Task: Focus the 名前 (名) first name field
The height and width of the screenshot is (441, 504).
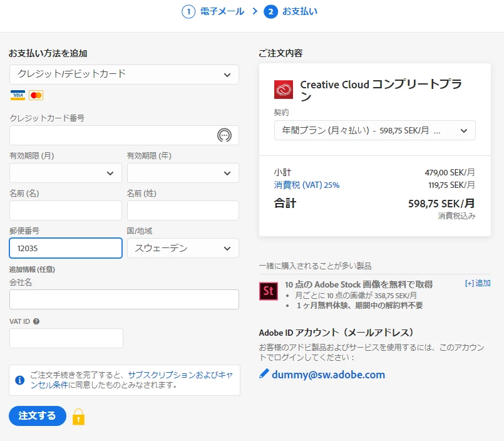Action: click(x=66, y=210)
